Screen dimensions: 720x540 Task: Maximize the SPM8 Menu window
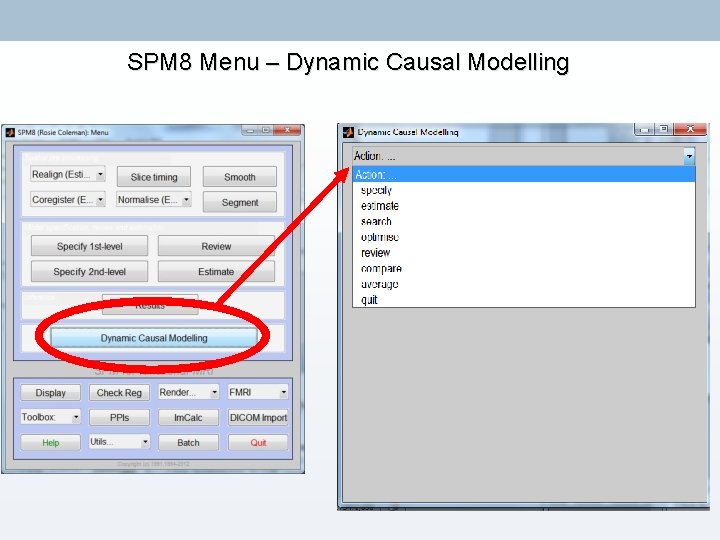pos(266,130)
